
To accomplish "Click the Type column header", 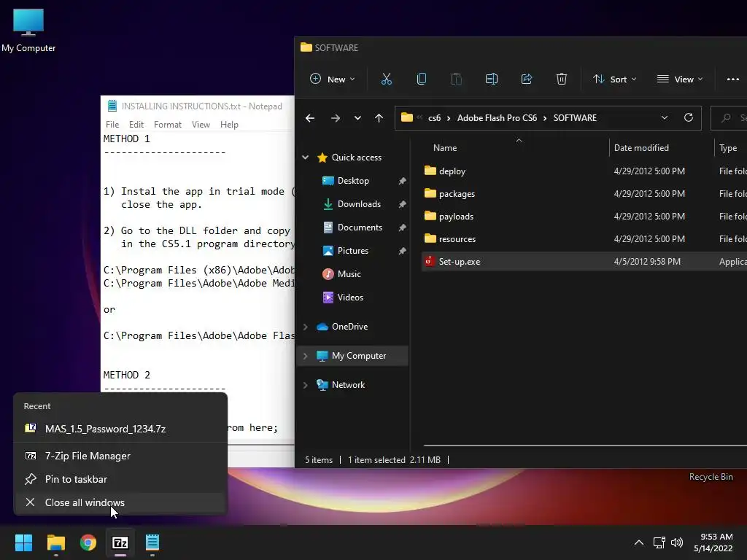I will coord(728,148).
